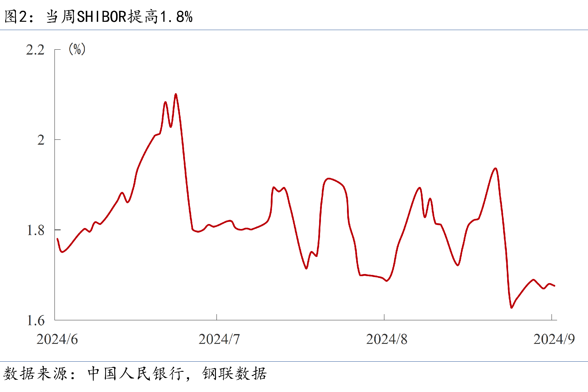Click the 2024/8 x-axis label
Viewport: 588px width, 392px height.
pos(386,339)
